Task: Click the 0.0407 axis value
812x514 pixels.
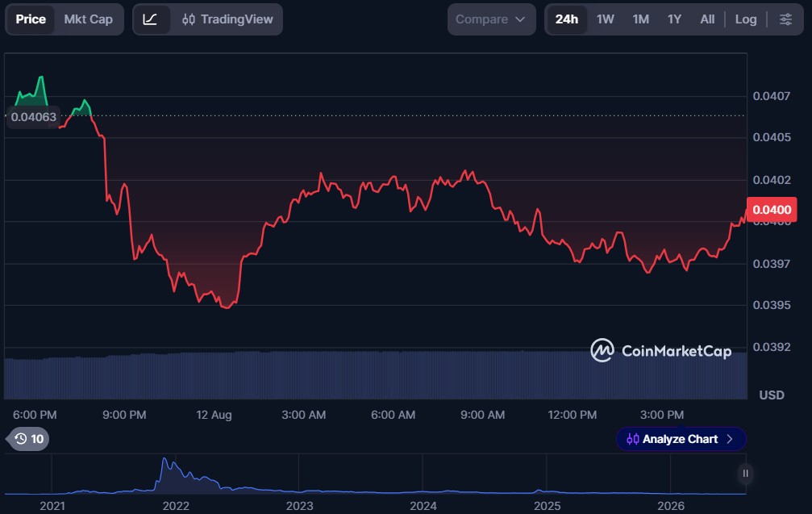Action: (x=772, y=96)
